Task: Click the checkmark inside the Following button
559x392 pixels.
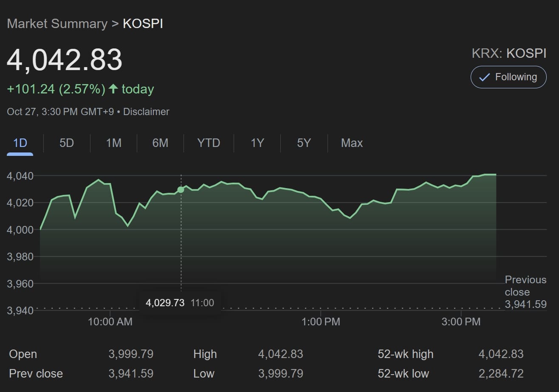Action: pos(484,77)
